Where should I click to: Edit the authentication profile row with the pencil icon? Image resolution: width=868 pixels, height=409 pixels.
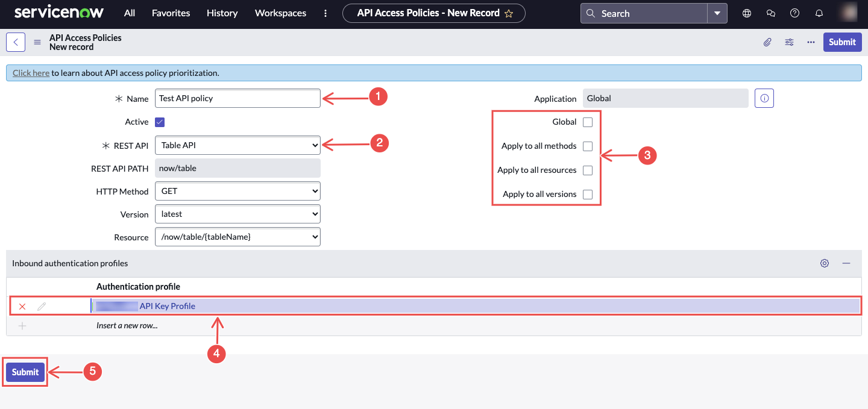(41, 306)
